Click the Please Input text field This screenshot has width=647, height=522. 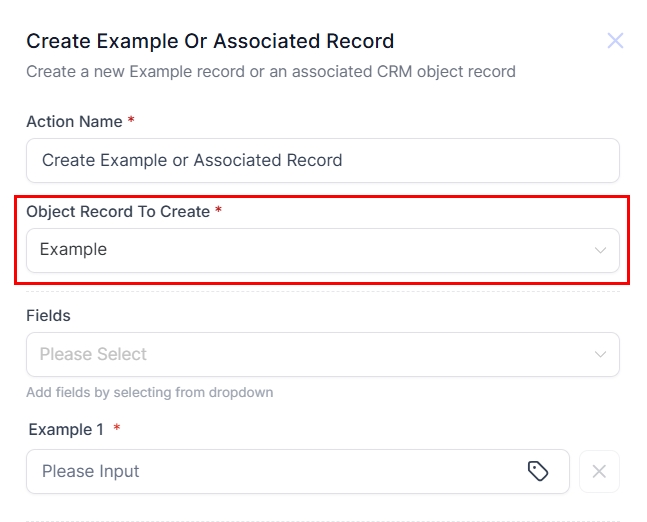click(x=280, y=471)
